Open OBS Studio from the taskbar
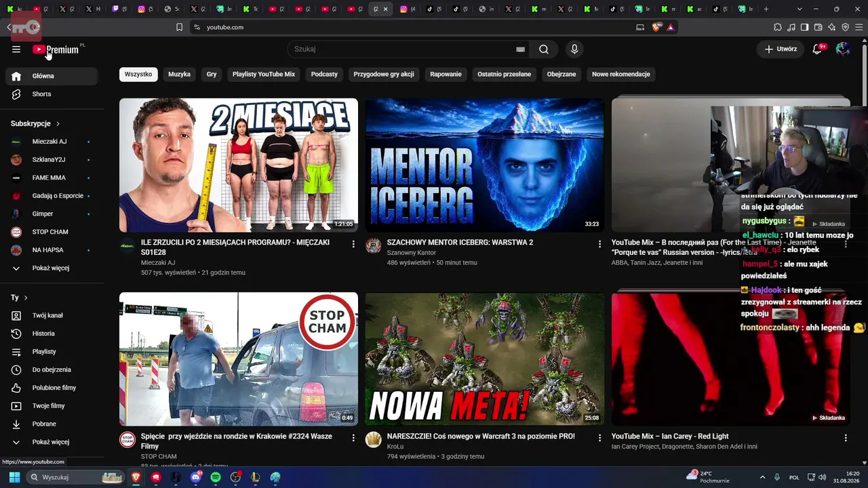868x488 pixels. point(235,477)
